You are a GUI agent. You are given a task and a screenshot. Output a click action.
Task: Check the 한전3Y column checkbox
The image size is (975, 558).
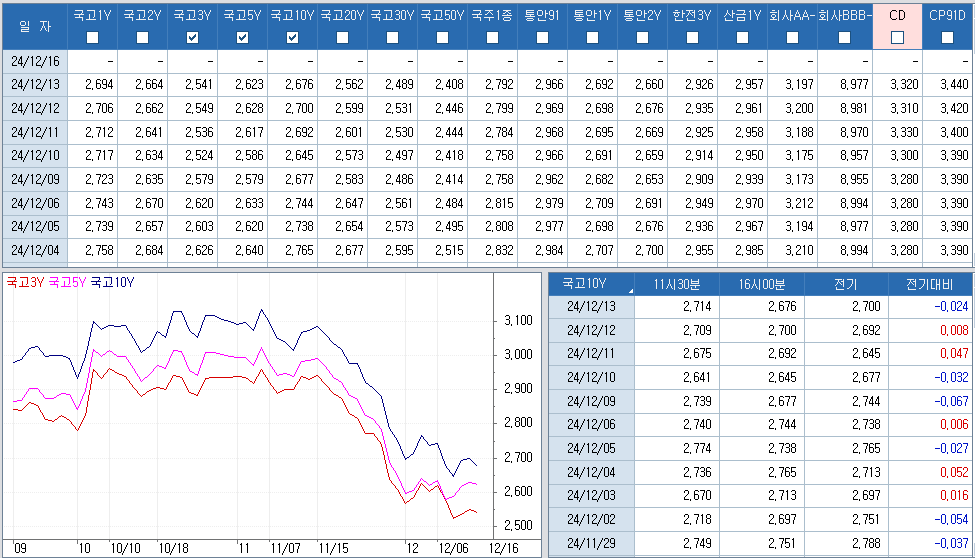tap(692, 37)
